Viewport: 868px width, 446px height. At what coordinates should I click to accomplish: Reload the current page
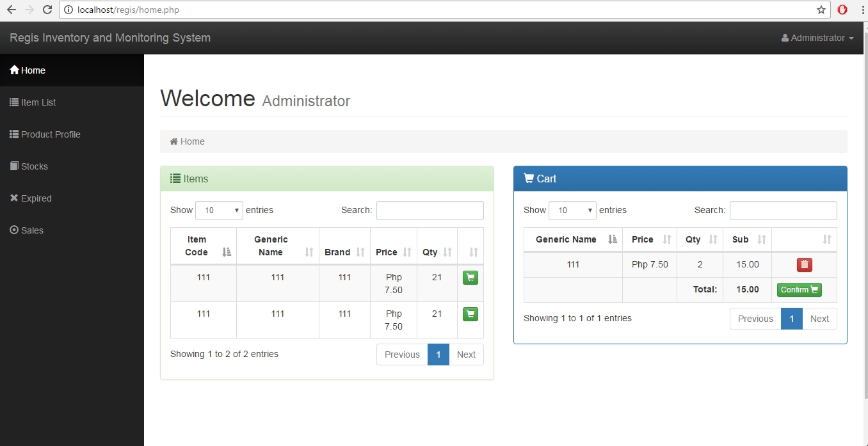click(x=47, y=10)
